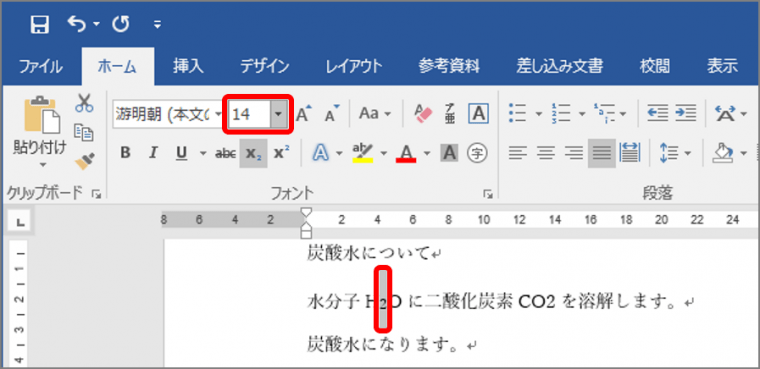This screenshot has width=760, height=369.
Task: Toggle subscript x₂ formatting
Action: click(253, 153)
